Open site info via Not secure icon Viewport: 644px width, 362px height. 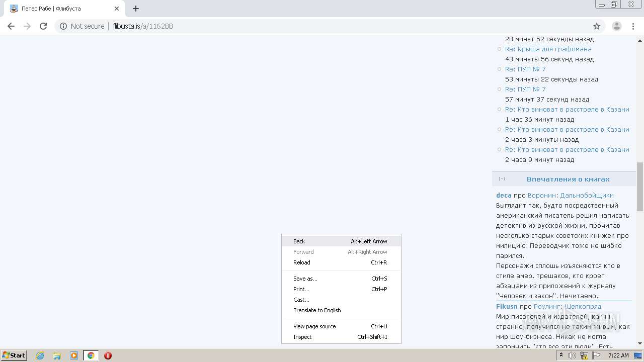tap(63, 26)
